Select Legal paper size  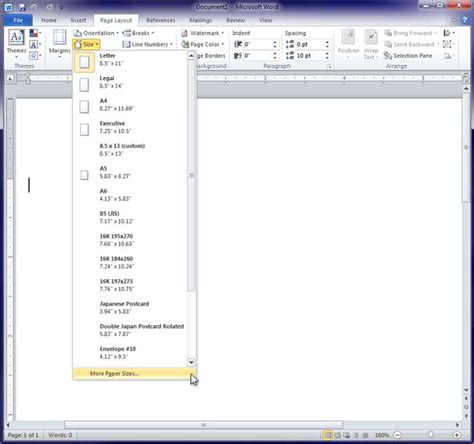click(130, 84)
